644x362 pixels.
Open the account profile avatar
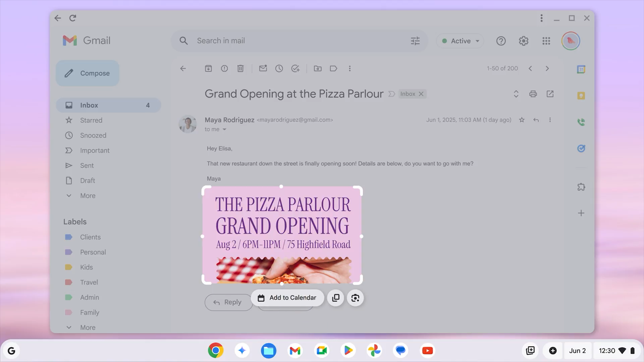point(571,41)
